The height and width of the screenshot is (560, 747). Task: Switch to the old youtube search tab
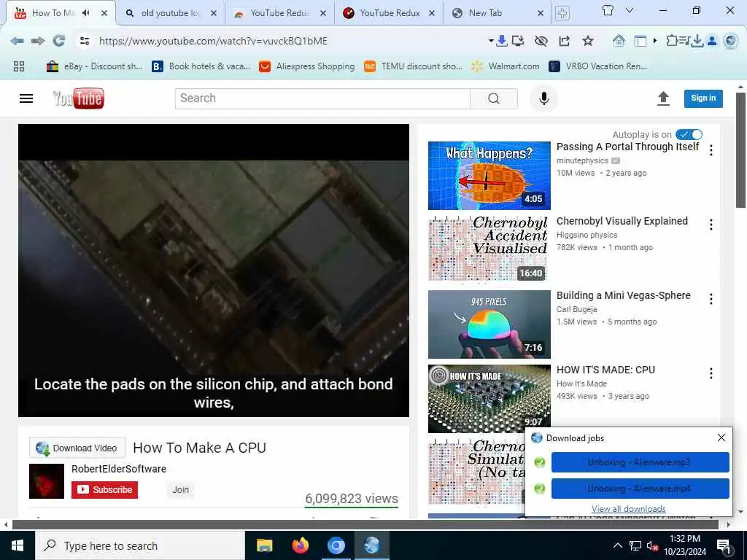[169, 13]
